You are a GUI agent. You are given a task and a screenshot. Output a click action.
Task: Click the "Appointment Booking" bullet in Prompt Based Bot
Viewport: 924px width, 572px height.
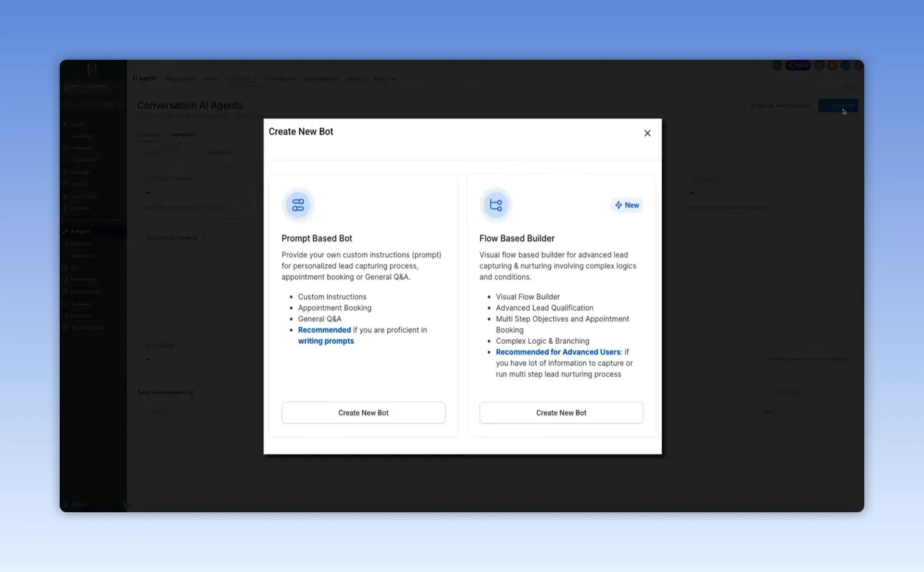[334, 308]
